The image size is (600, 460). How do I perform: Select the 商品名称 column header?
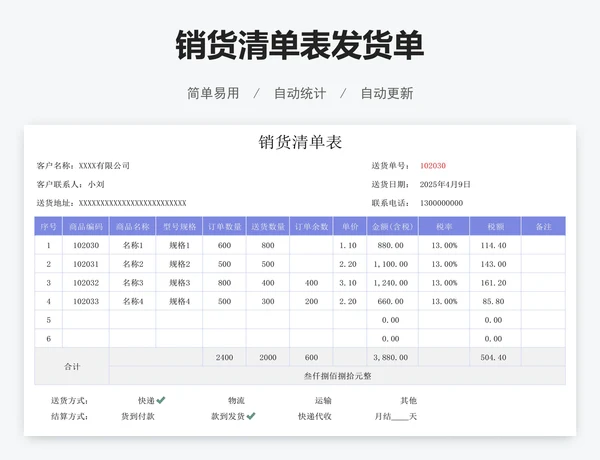[132, 226]
